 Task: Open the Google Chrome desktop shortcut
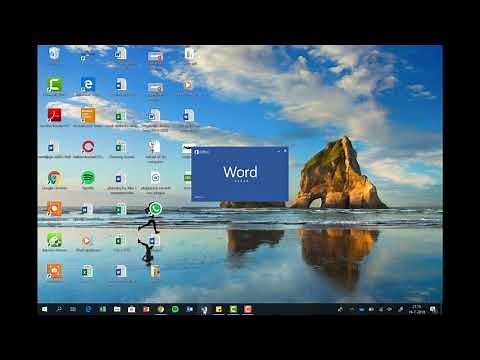tap(54, 178)
